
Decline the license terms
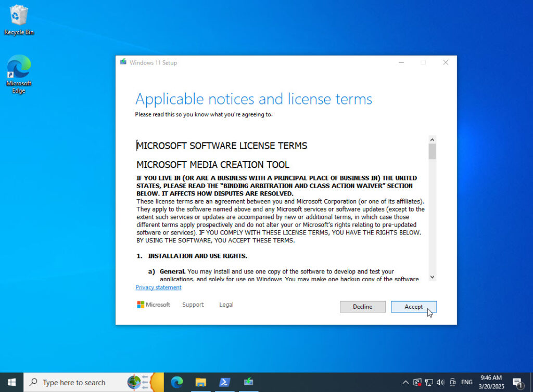[x=362, y=306]
